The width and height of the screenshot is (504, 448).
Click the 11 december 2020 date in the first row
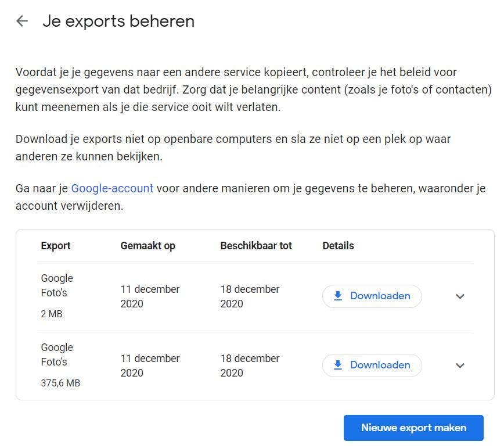150,296
